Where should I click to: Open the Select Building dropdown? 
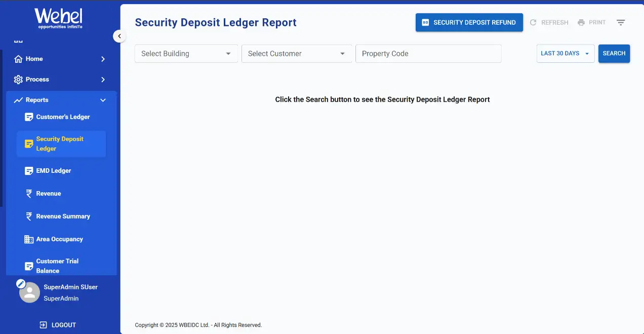pyautogui.click(x=186, y=54)
